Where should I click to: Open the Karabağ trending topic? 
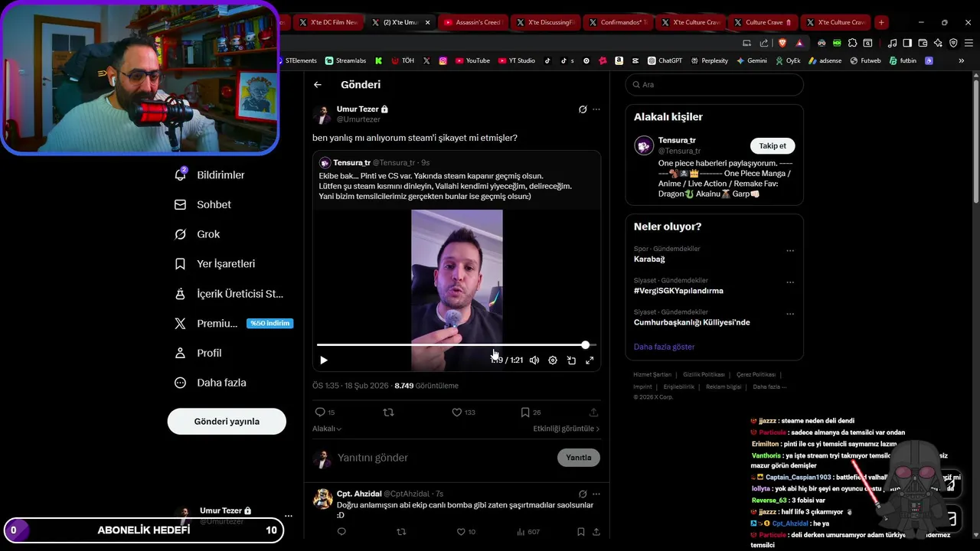[649, 259]
